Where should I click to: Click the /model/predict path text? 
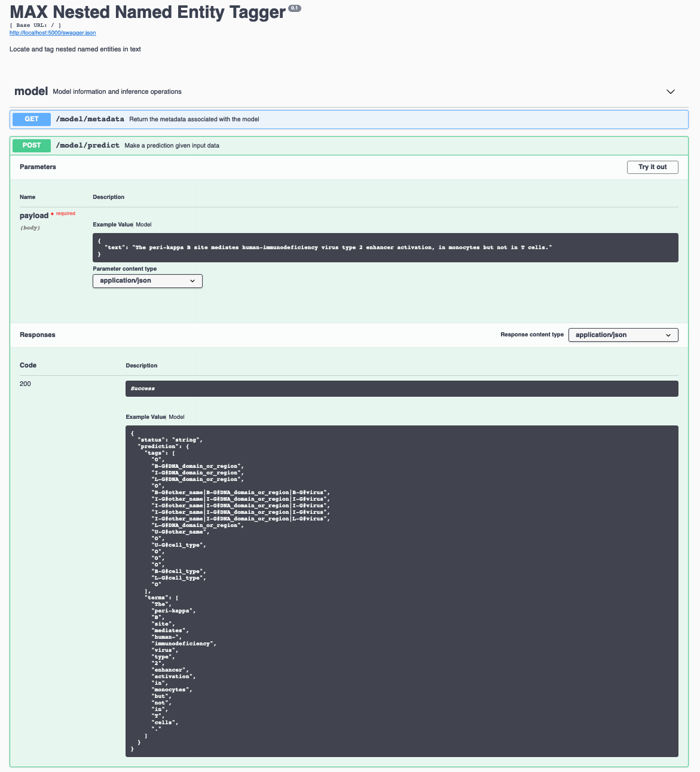(x=88, y=146)
